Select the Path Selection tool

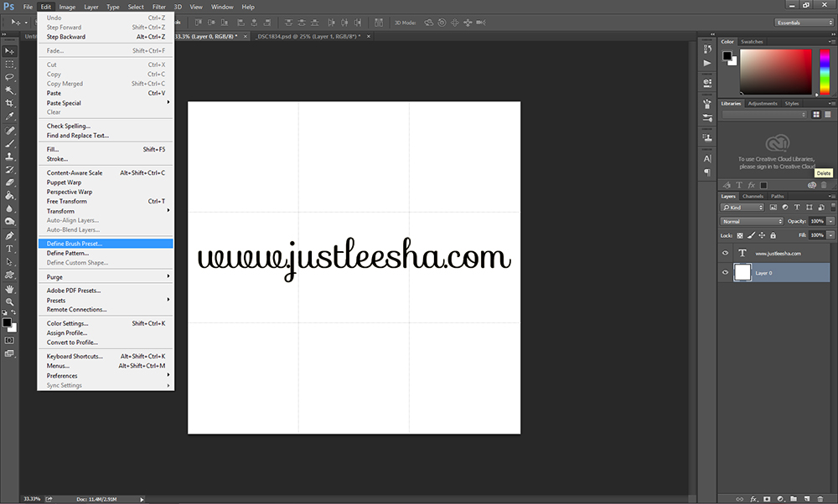9,261
